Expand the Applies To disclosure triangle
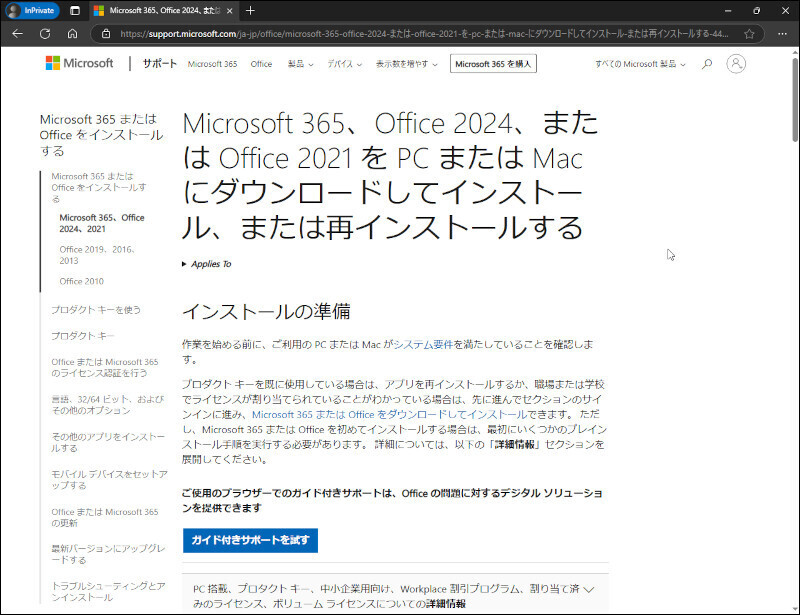Screen dimensions: 800x615 [x=207, y=264]
